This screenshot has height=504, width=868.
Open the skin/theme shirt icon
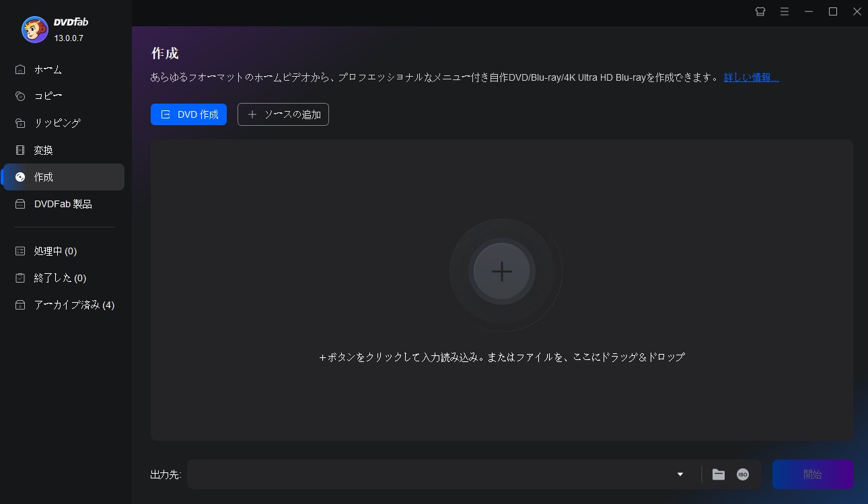[x=760, y=11]
